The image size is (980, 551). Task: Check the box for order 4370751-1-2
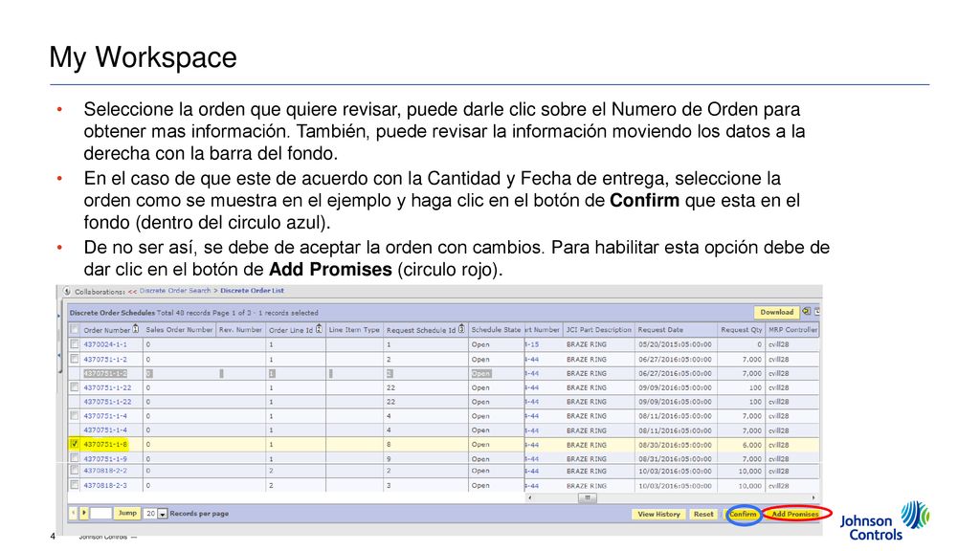(x=75, y=359)
